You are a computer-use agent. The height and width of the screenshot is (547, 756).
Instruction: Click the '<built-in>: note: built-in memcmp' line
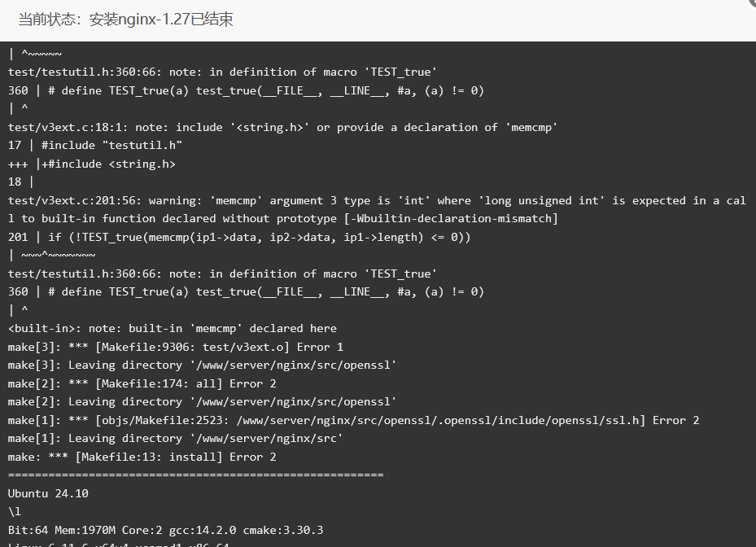coord(173,329)
